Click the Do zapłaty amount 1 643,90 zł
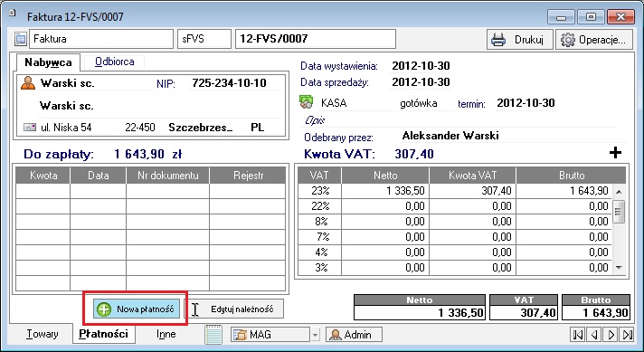The width and height of the screenshot is (644, 352). (x=147, y=155)
